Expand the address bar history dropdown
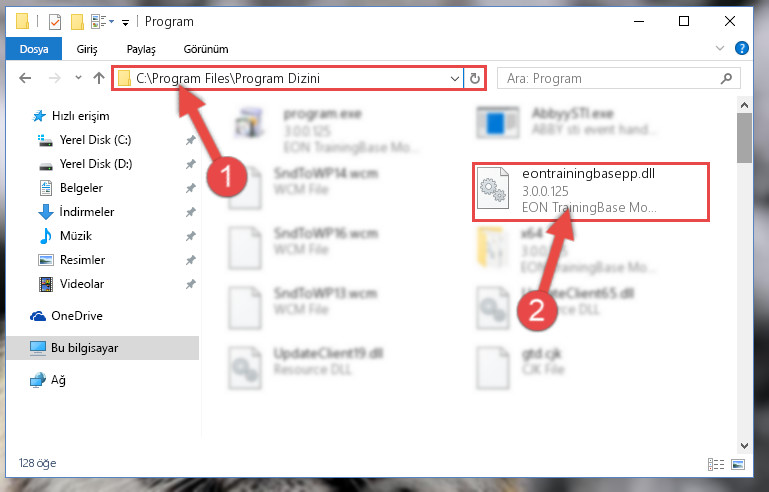Screen dimensions: 769x492 (x=455, y=78)
